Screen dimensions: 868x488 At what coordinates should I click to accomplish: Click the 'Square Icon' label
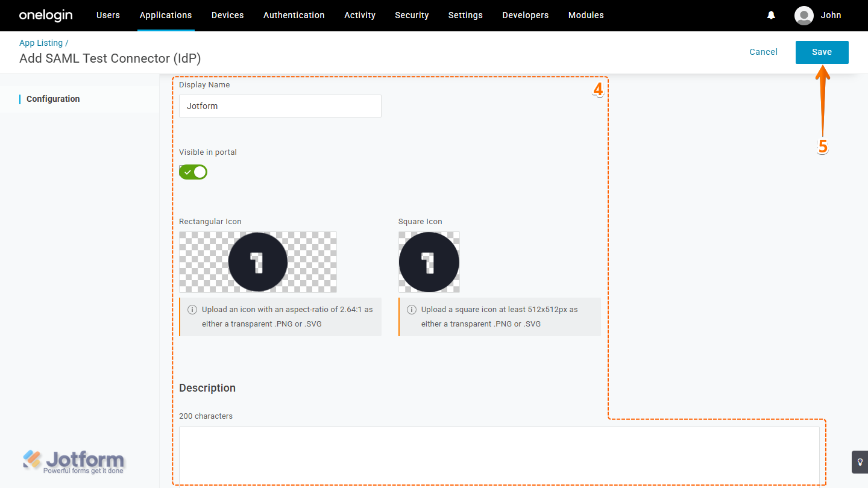[420, 222]
